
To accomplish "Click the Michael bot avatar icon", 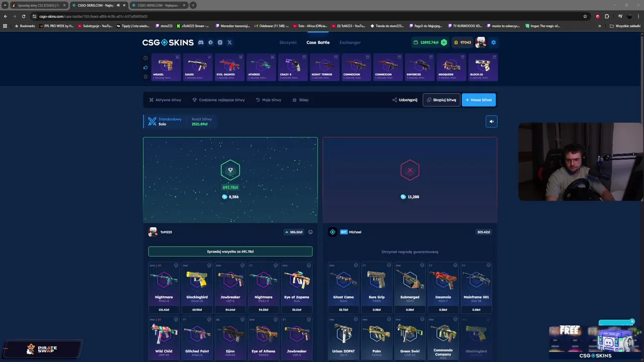I will [332, 232].
